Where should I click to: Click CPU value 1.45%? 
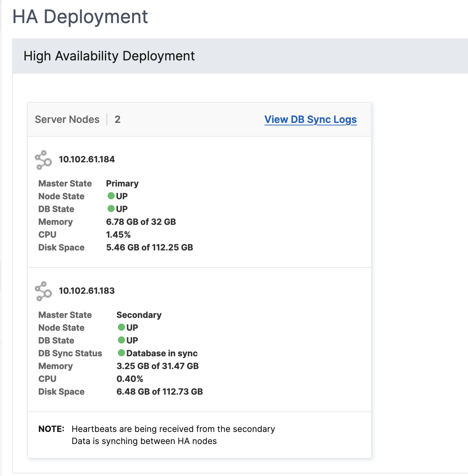[118, 235]
